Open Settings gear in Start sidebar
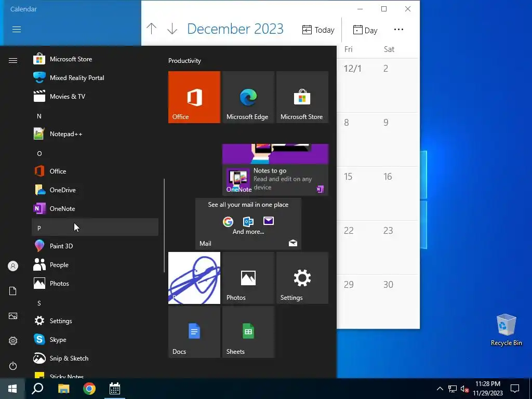 (x=13, y=341)
